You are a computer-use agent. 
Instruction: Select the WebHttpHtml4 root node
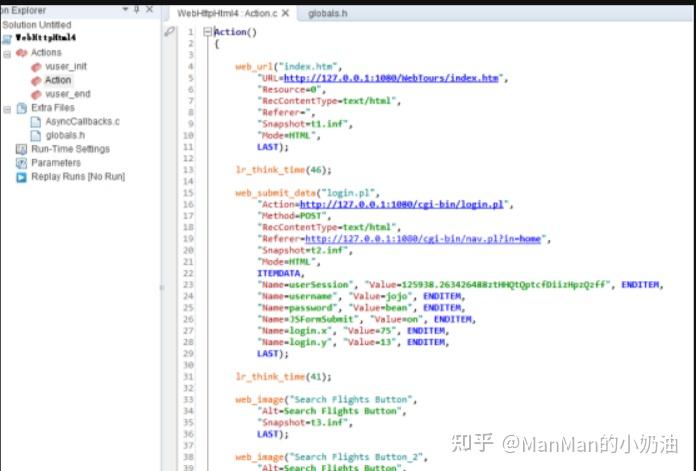pos(46,38)
